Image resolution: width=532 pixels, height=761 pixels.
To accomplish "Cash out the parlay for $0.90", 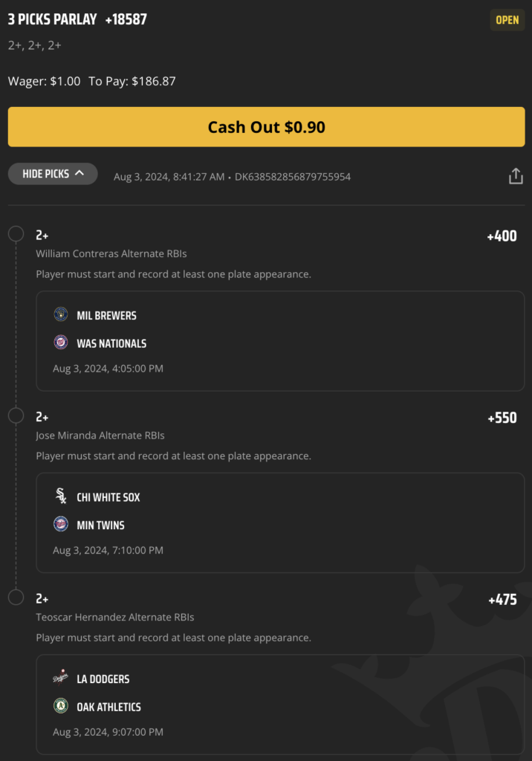I will click(266, 126).
